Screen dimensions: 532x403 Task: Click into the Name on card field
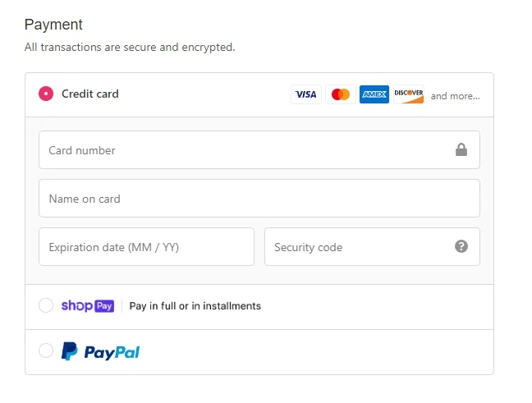[x=259, y=199]
